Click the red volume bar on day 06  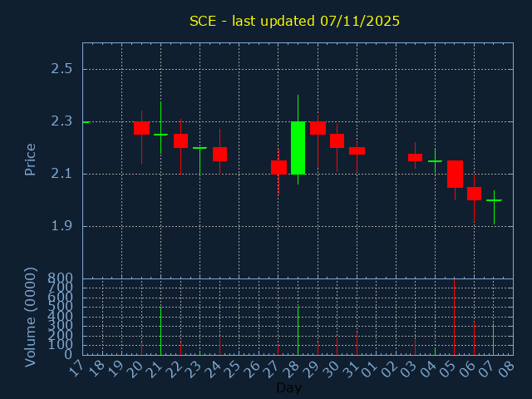pyautogui.click(x=474, y=338)
